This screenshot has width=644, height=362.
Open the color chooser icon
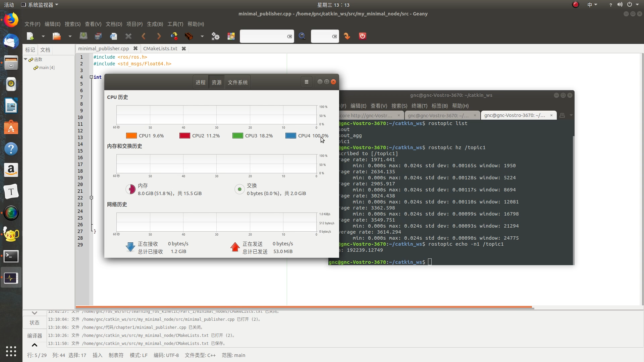(x=231, y=36)
